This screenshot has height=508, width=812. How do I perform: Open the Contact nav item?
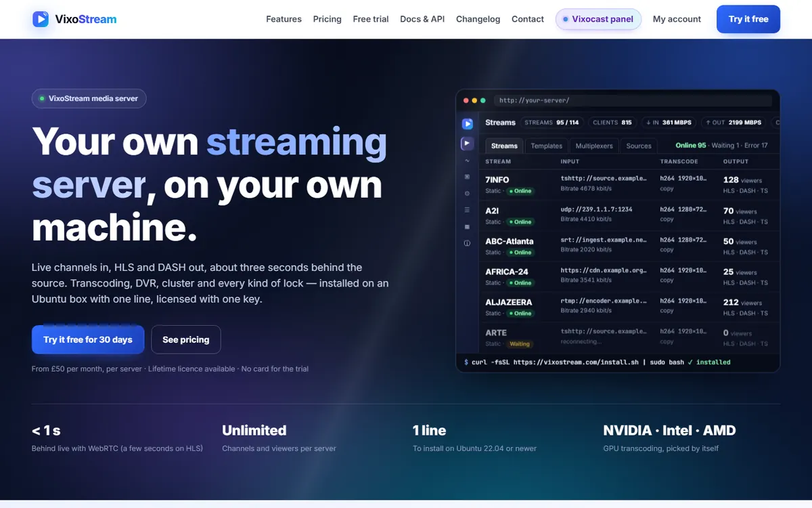click(x=528, y=19)
